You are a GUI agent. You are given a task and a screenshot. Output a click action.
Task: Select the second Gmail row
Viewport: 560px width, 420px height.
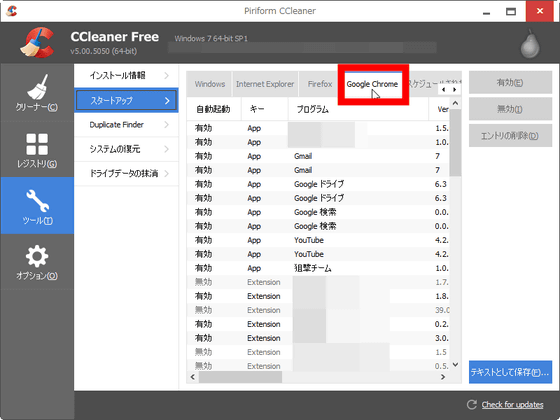pyautogui.click(x=318, y=170)
